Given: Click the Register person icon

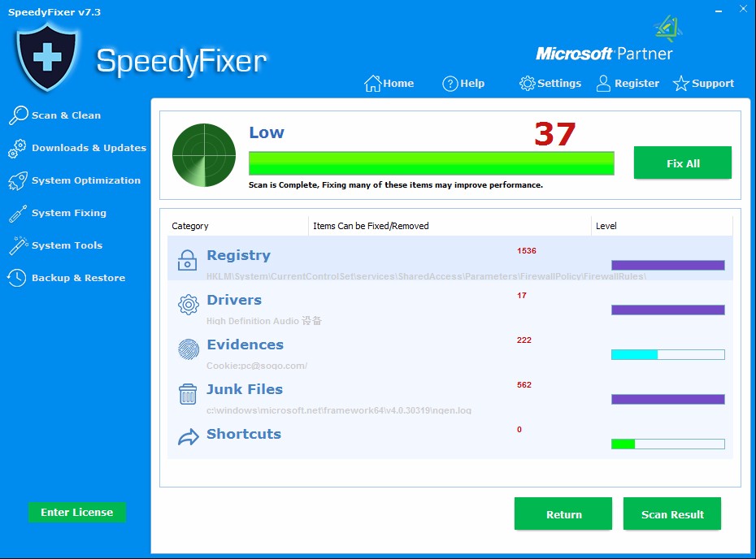Looking at the screenshot, I should pyautogui.click(x=603, y=84).
